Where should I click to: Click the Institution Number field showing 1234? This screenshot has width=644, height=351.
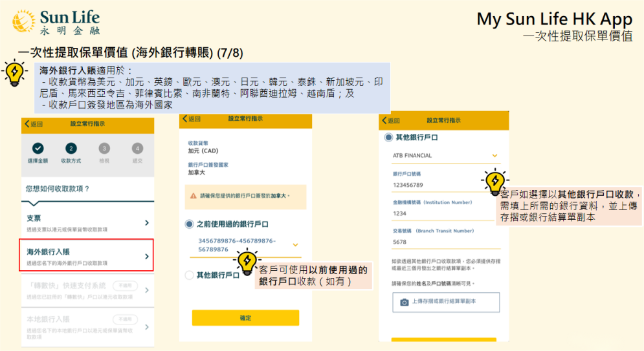coord(444,213)
